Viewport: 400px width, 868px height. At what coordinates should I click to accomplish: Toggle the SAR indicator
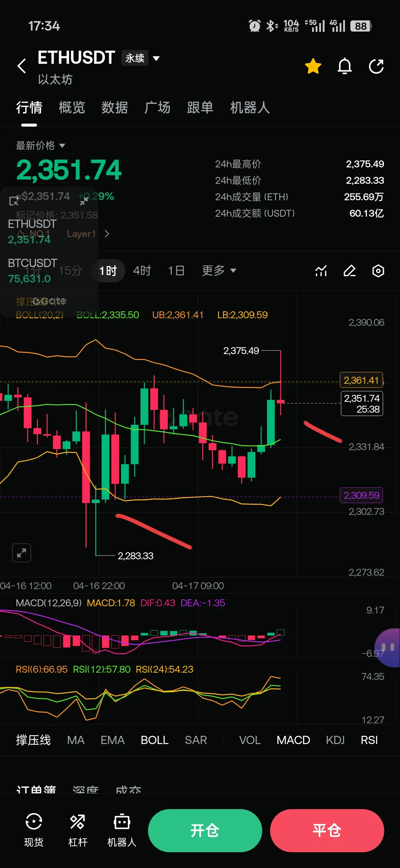tap(196, 740)
